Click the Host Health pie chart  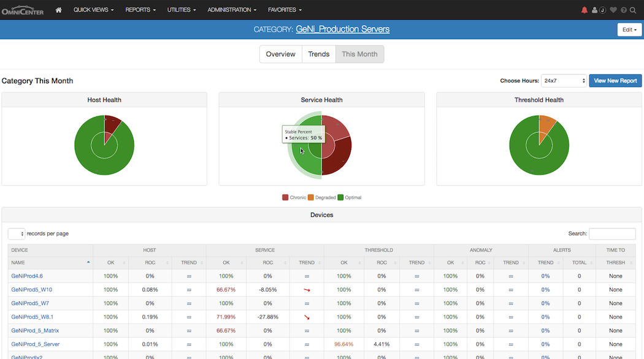click(104, 145)
